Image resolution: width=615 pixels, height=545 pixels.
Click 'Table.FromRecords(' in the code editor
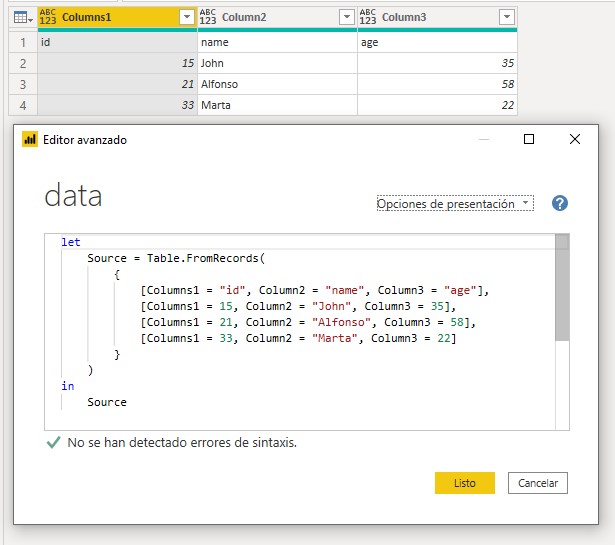[x=206, y=258]
